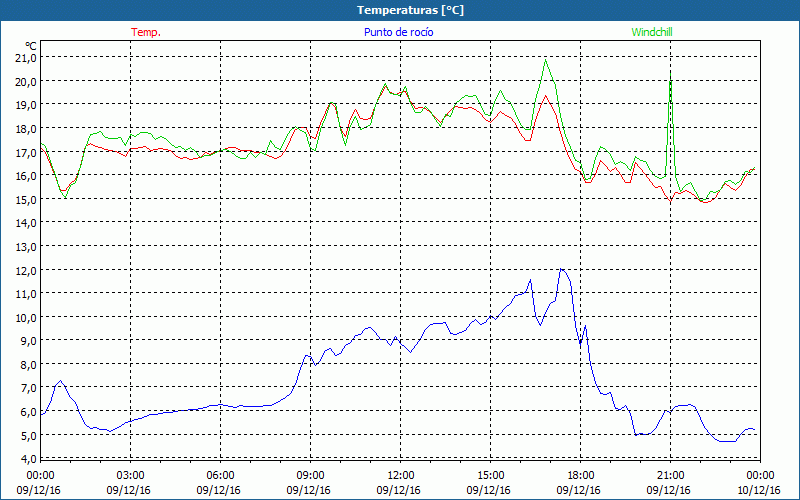Click the 03:00 time axis label
800x500 pixels.
coord(130,476)
